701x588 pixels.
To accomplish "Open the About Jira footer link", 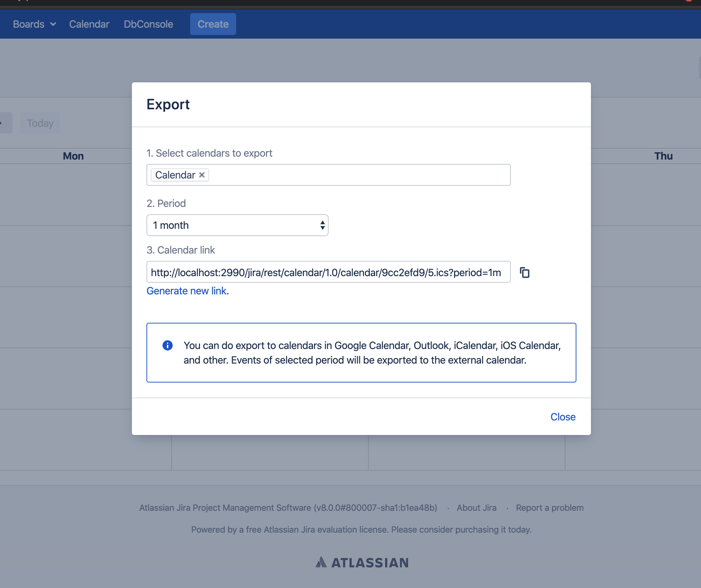I will coord(477,508).
